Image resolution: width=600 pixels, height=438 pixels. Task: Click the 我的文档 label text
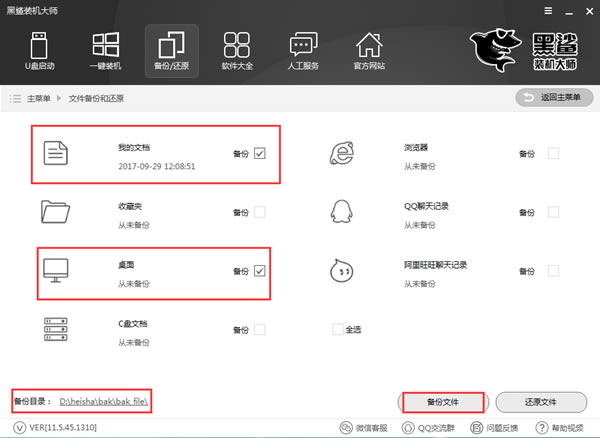point(134,148)
